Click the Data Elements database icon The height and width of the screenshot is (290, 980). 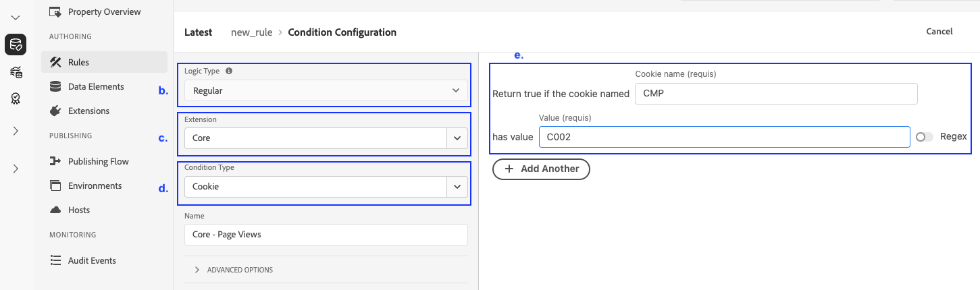pyautogui.click(x=55, y=86)
